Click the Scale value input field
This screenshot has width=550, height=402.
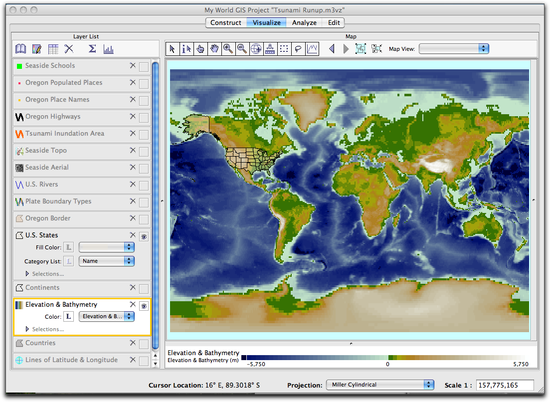click(x=504, y=385)
